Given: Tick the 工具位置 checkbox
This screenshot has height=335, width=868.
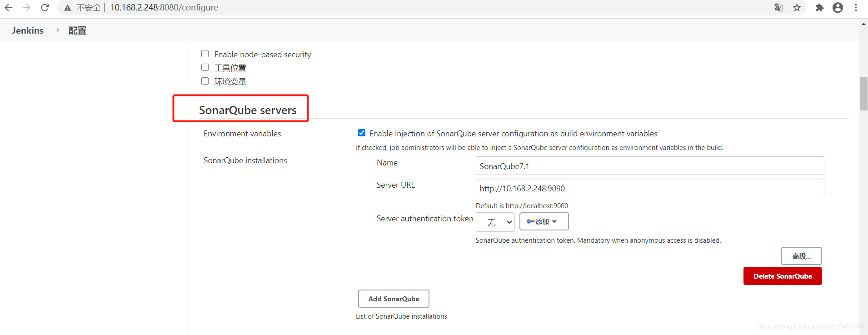Looking at the screenshot, I should click(205, 67).
